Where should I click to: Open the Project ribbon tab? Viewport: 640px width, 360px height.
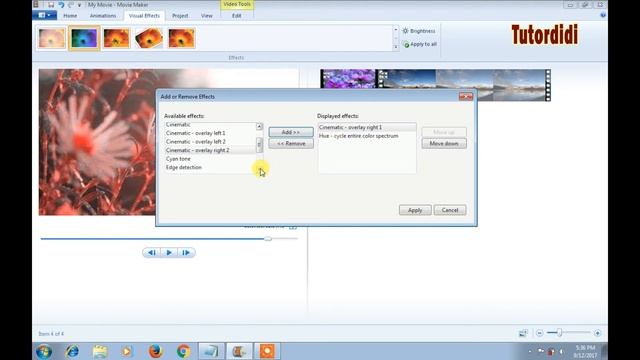(180, 16)
